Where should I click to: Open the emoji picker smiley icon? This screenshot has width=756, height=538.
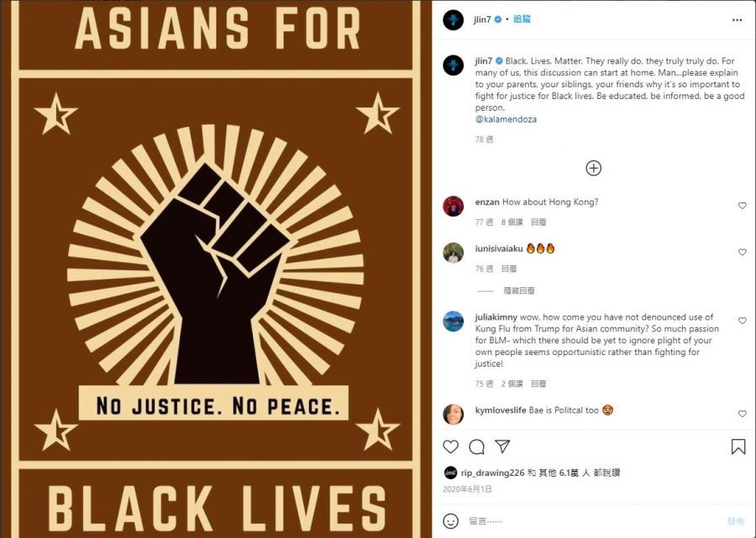450,520
